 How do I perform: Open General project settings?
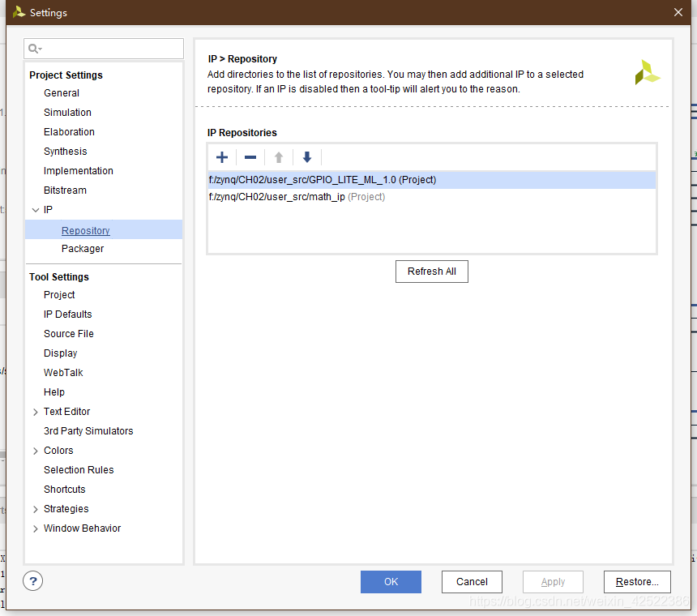(x=62, y=93)
